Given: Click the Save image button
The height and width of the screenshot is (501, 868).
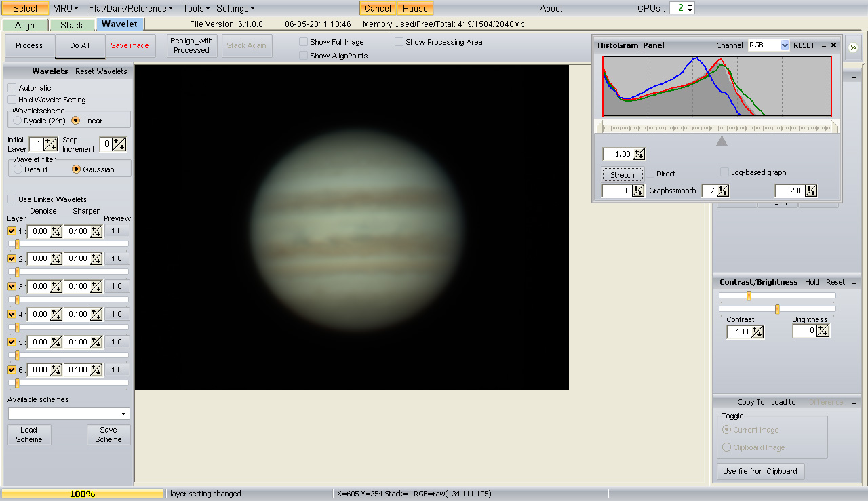Looking at the screenshot, I should tap(130, 45).
